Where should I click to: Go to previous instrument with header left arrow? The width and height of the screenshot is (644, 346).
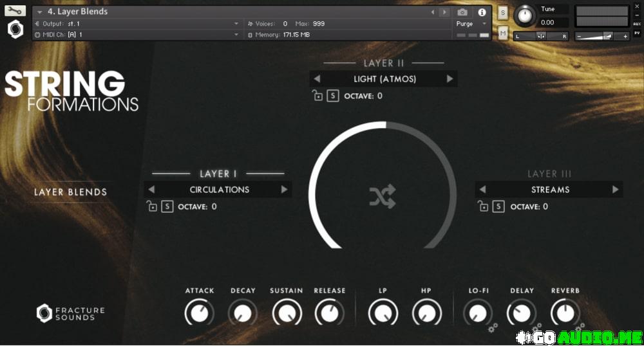coord(433,12)
